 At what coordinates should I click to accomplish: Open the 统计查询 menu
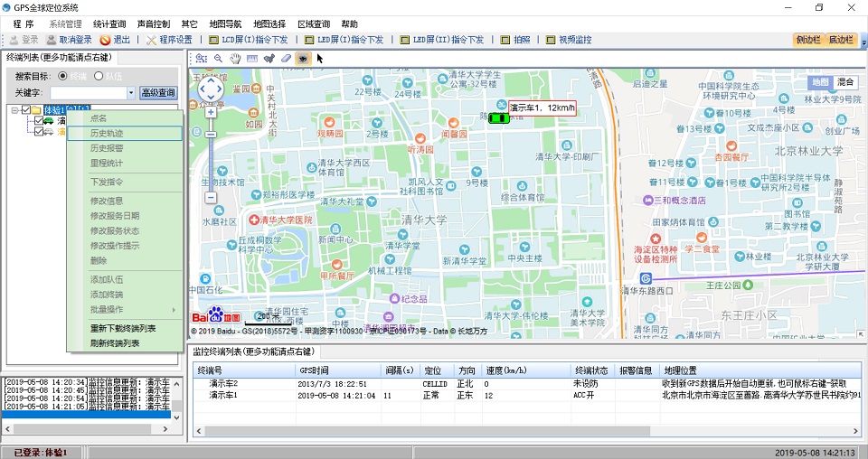pyautogui.click(x=109, y=23)
